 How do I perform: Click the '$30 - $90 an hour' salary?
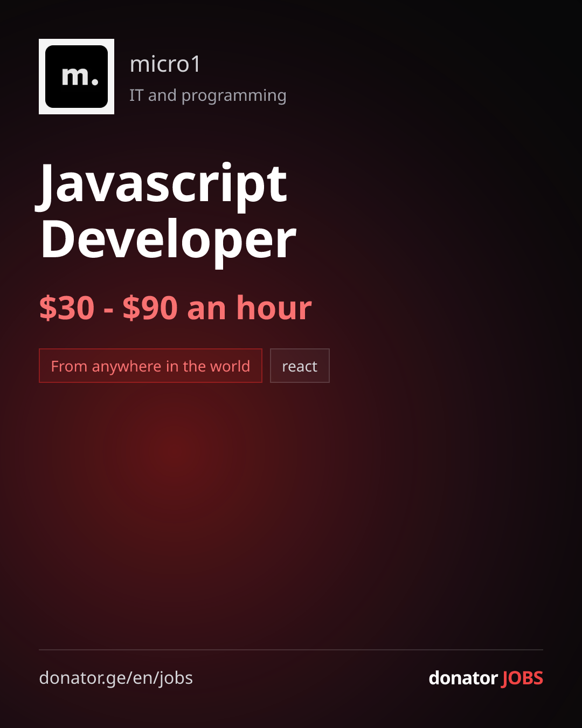176,308
